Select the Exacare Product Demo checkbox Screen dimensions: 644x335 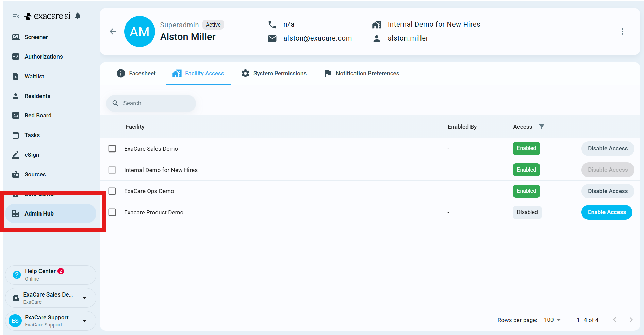click(112, 212)
